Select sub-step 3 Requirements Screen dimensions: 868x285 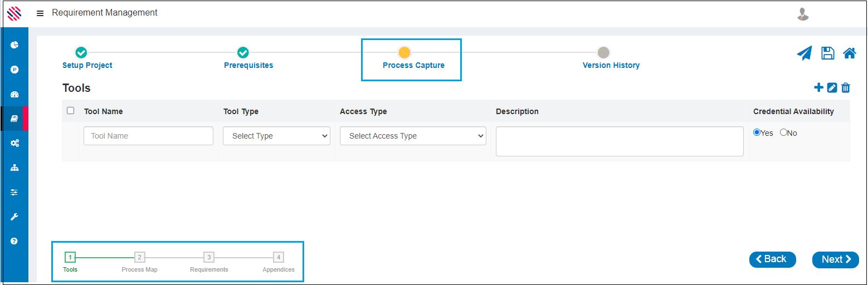click(x=209, y=257)
